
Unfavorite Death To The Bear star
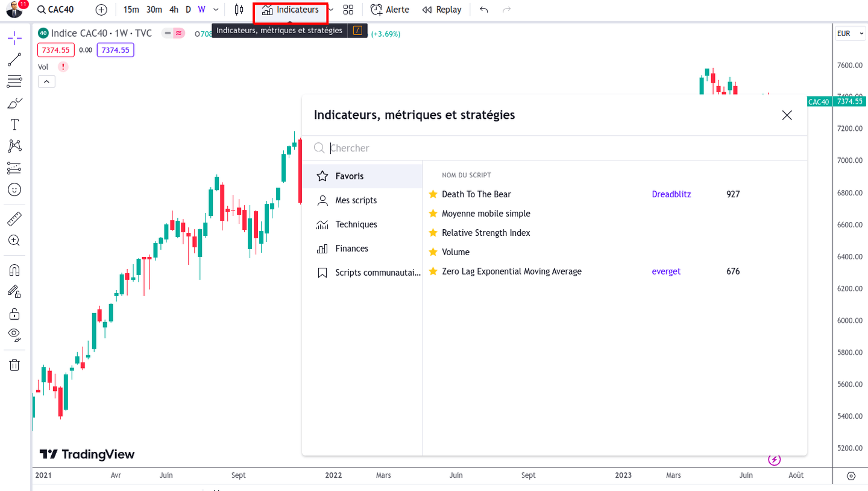pos(433,194)
